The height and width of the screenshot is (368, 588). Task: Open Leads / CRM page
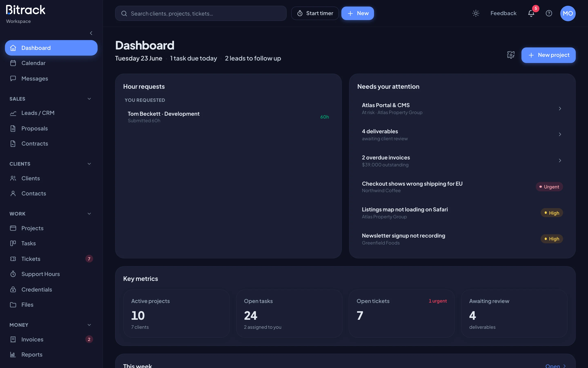pyautogui.click(x=51, y=113)
